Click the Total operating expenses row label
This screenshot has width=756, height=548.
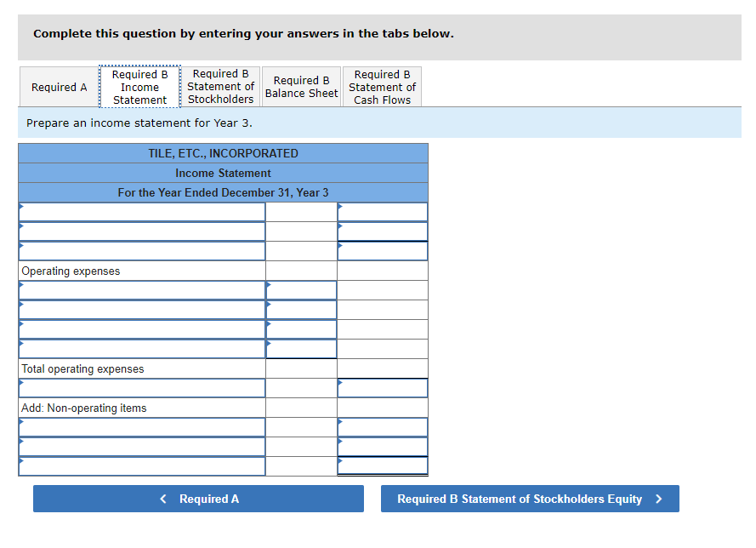click(82, 369)
